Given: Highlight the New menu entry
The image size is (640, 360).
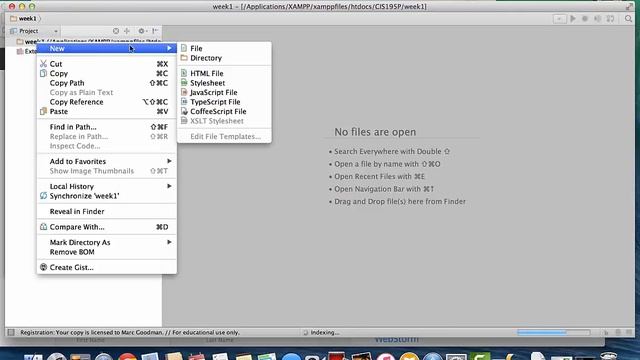Looking at the screenshot, I should coord(107,48).
